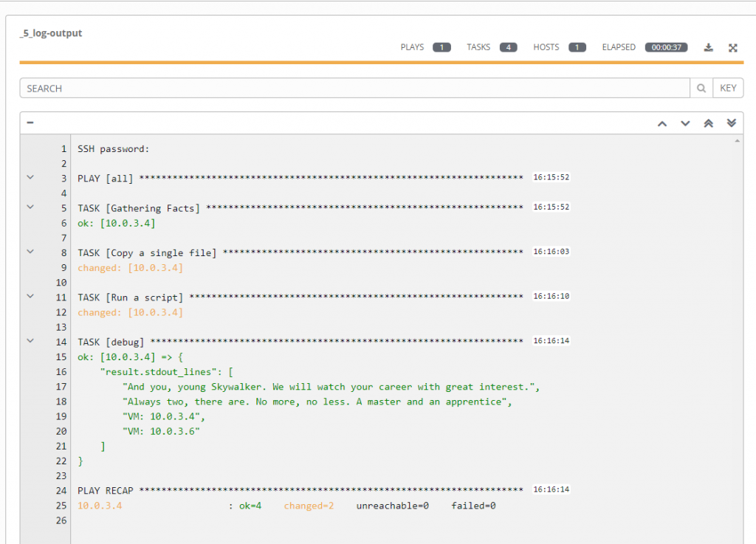Click the 'And you, young Skywalker' line
This screenshot has height=544, width=756.
point(331,387)
